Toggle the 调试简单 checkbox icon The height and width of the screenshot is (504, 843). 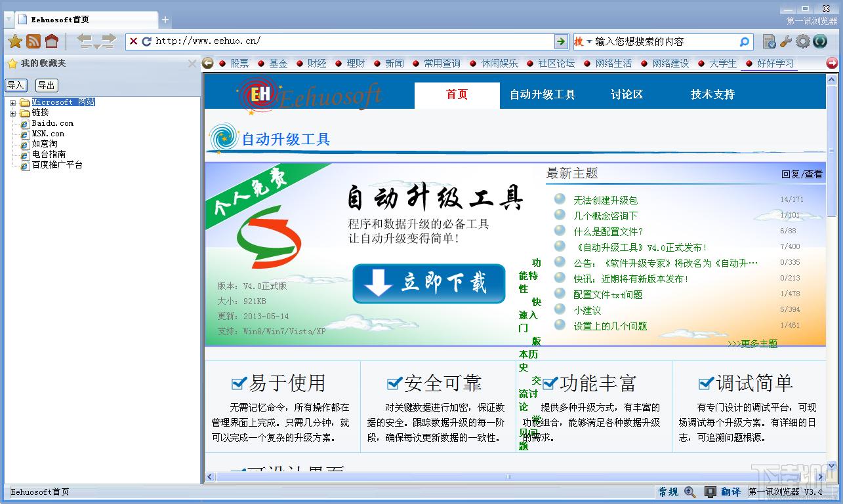[x=706, y=383]
